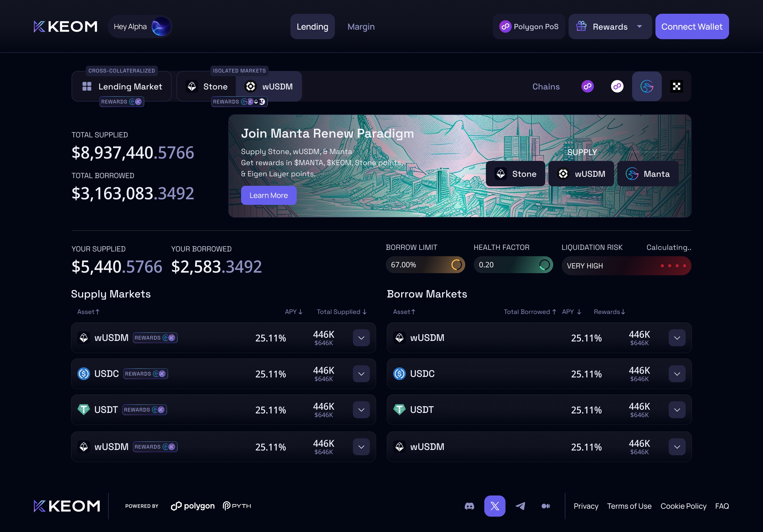Switch to the wUSDM isolated market

tap(269, 87)
